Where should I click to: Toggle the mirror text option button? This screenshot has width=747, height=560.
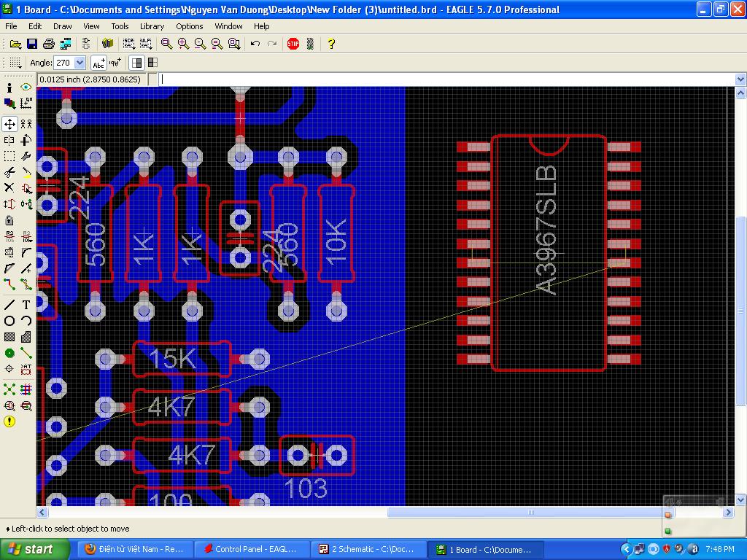pyautogui.click(x=115, y=63)
